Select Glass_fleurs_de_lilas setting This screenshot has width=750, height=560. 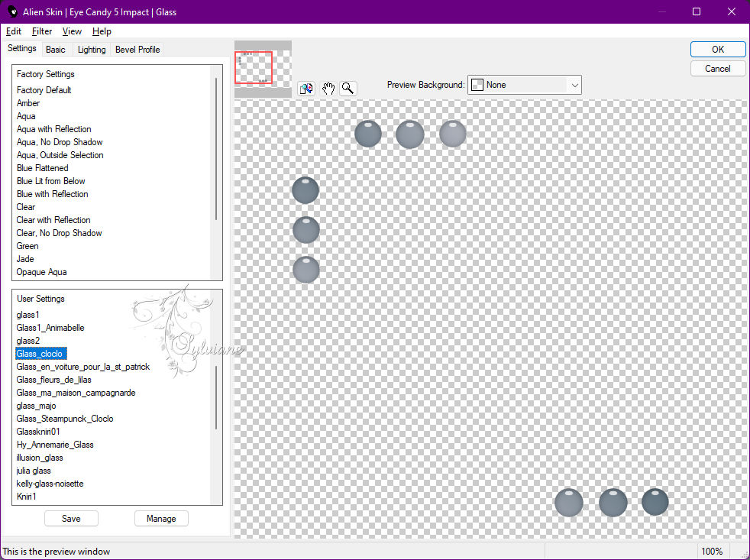pos(53,379)
